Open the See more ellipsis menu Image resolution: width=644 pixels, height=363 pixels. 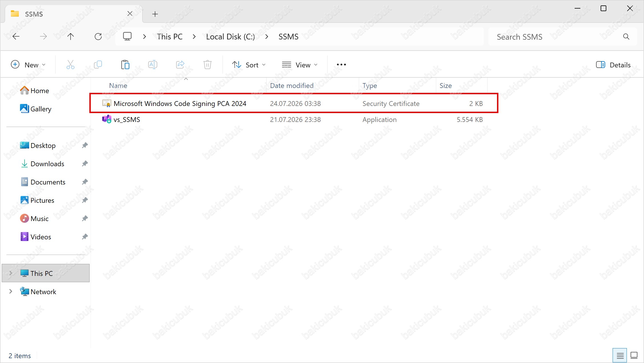pos(341,65)
